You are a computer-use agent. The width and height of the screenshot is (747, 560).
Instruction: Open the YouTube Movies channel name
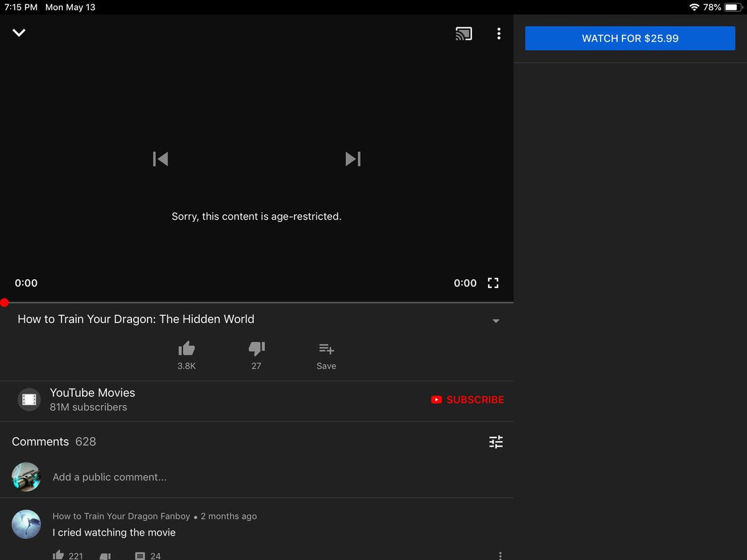[x=92, y=393]
